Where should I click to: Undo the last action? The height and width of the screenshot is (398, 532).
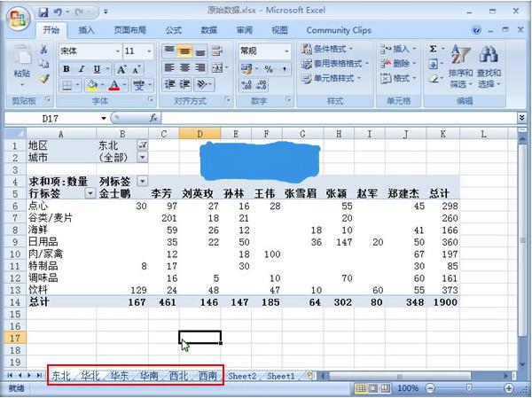click(58, 12)
